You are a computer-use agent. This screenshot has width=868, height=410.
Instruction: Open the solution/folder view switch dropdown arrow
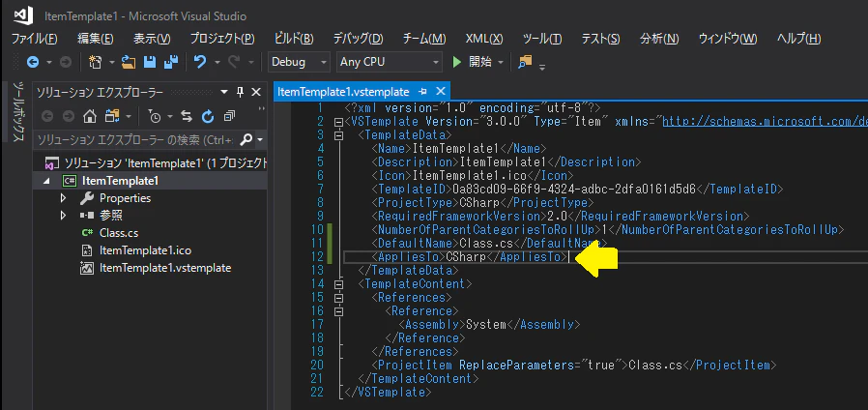pyautogui.click(x=129, y=117)
